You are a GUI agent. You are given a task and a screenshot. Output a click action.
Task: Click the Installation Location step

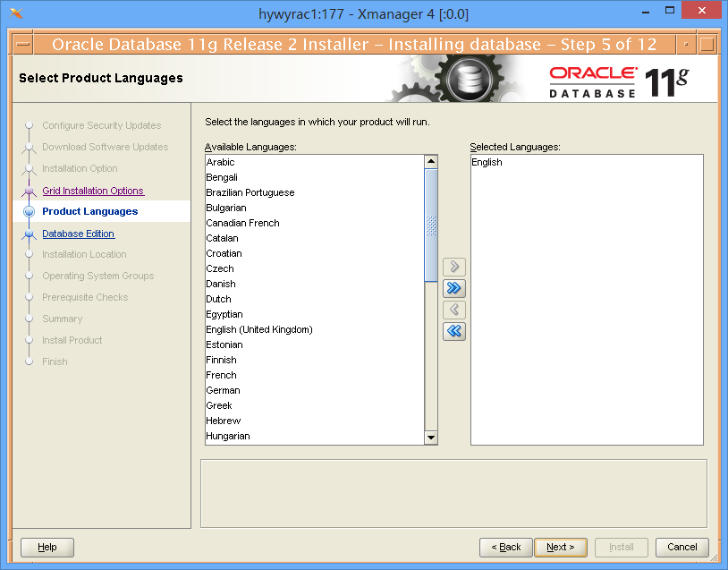(84, 254)
